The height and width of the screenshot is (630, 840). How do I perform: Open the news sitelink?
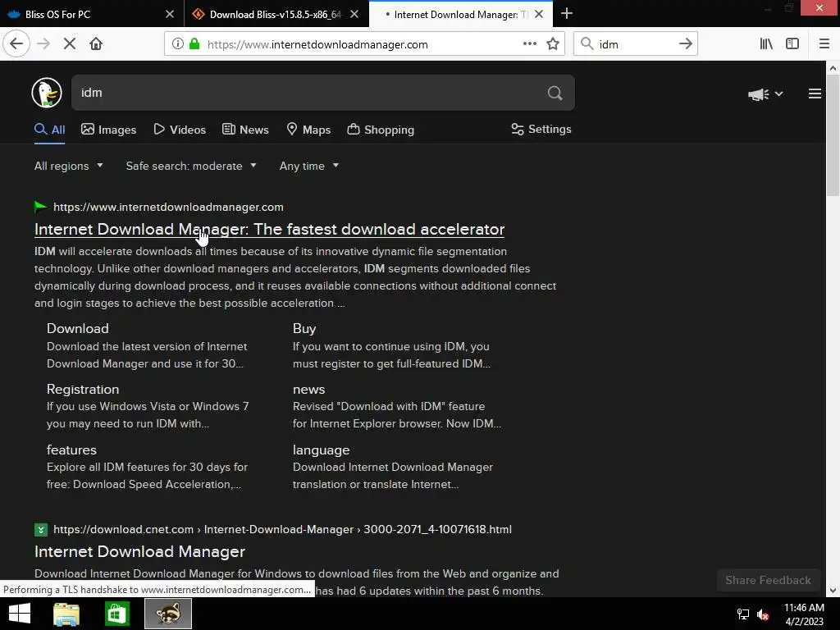pos(308,390)
